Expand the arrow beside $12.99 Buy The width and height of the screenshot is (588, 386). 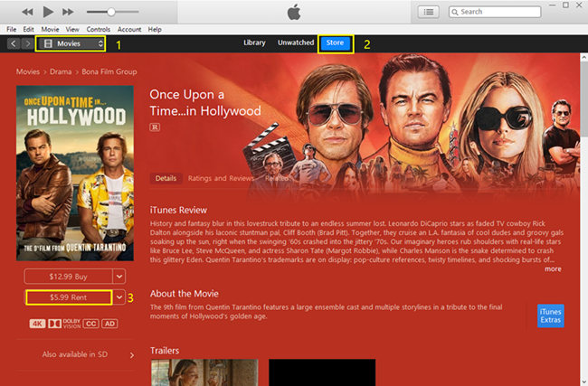point(119,277)
